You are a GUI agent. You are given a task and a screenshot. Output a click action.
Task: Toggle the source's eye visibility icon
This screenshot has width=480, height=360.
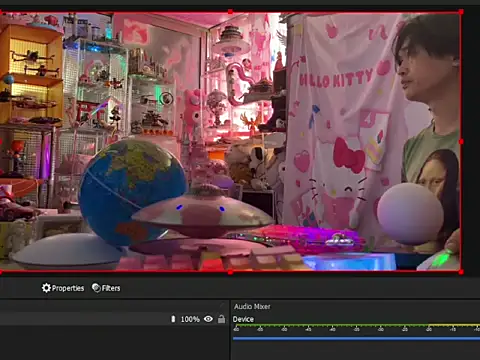208,319
